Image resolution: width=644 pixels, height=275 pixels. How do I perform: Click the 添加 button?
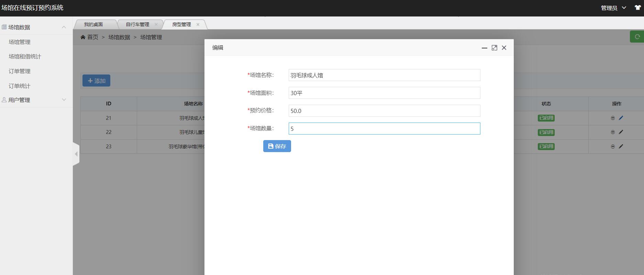click(96, 81)
